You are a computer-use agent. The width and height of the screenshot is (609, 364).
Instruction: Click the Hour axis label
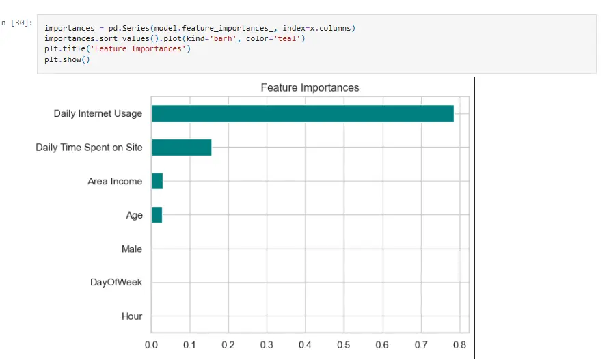131,316
